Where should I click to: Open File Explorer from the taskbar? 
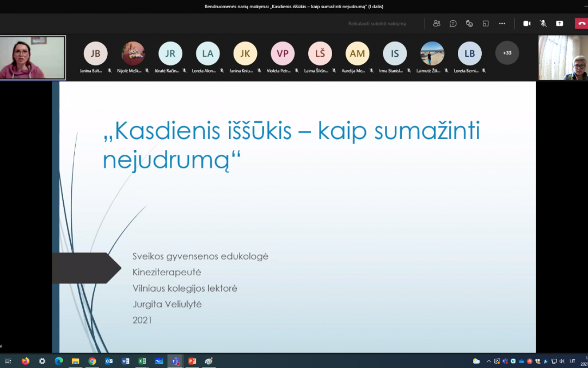point(75,361)
